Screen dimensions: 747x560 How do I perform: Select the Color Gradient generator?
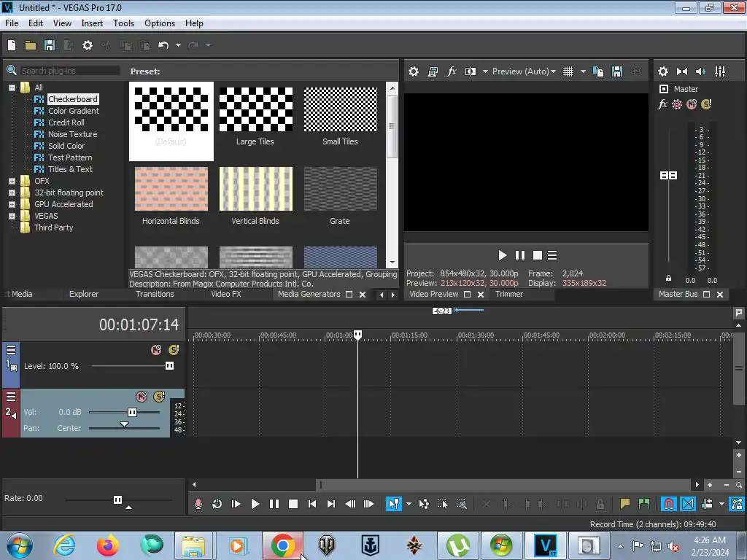click(x=74, y=111)
